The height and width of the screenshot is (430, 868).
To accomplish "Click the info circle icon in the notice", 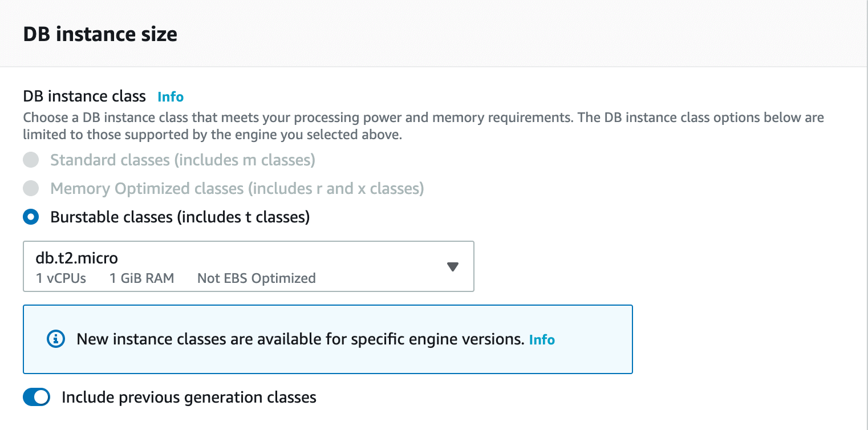I will (x=55, y=339).
